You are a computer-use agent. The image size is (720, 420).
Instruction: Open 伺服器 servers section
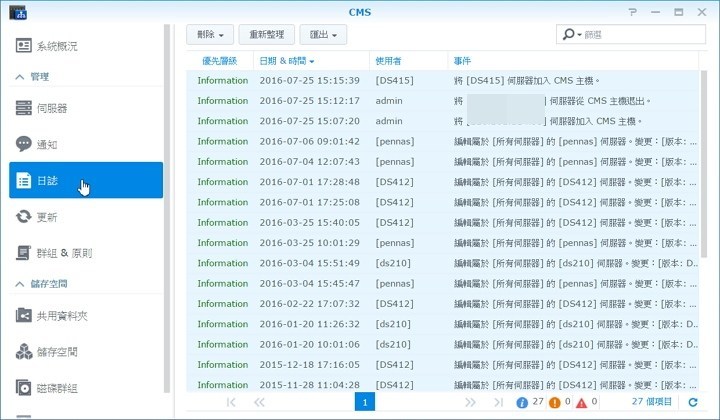point(86,108)
